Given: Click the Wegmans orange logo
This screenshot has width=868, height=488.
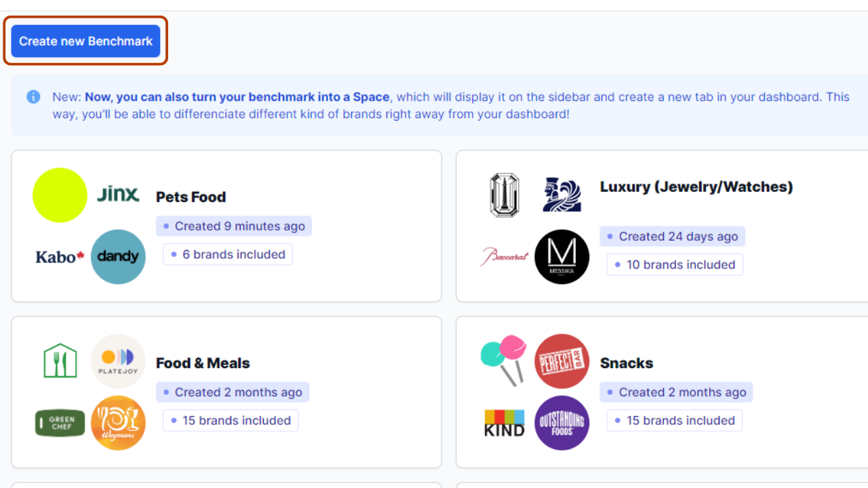Looking at the screenshot, I should tap(118, 423).
